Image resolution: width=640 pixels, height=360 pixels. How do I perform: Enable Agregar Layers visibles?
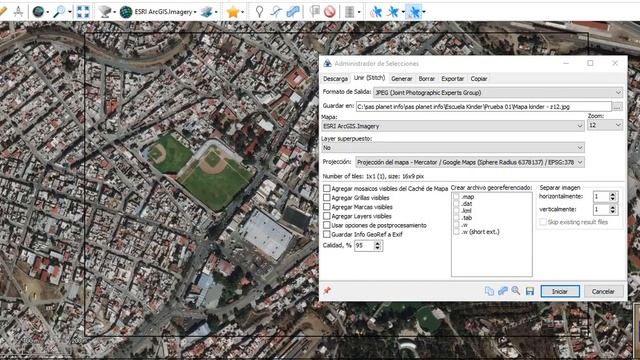(x=327, y=216)
